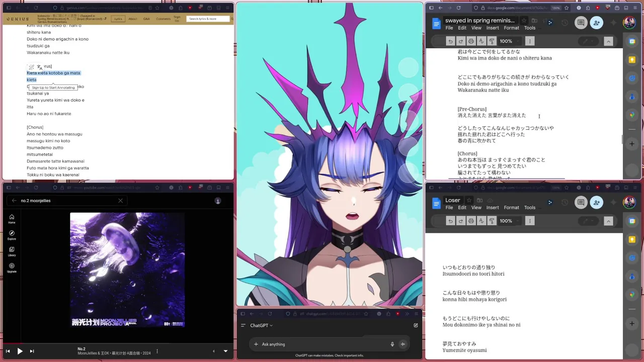644x362 pixels.
Task: Open Tools menu in swayed in spring doc
Action: [x=530, y=28]
